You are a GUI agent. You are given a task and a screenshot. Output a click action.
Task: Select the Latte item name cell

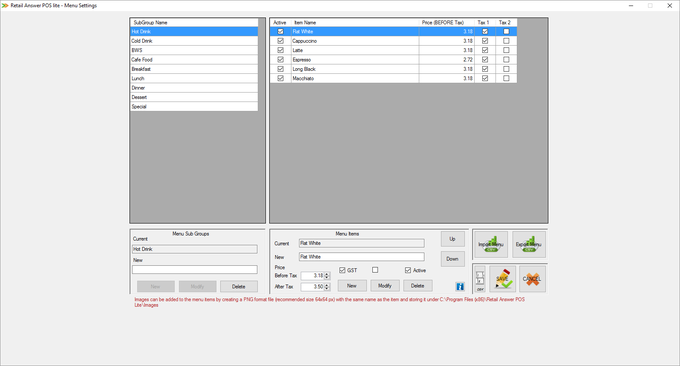[355, 50]
